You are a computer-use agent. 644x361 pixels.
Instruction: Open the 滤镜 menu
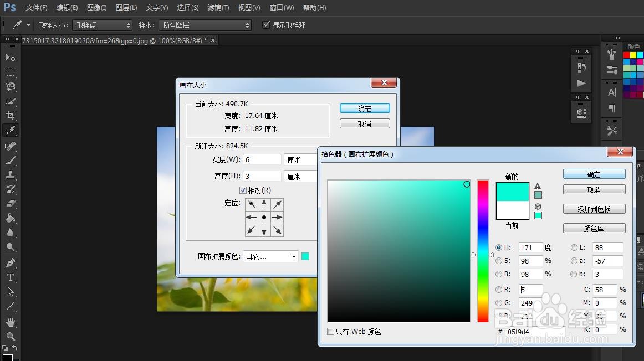click(218, 7)
